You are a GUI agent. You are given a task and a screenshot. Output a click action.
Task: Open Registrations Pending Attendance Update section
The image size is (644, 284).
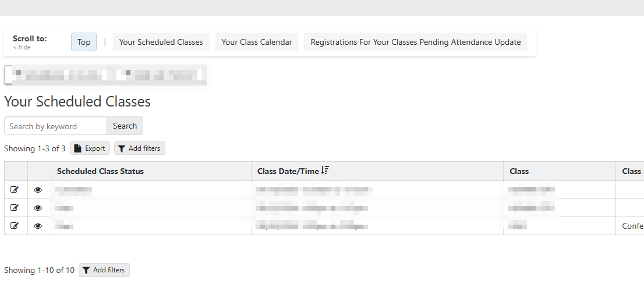(416, 42)
